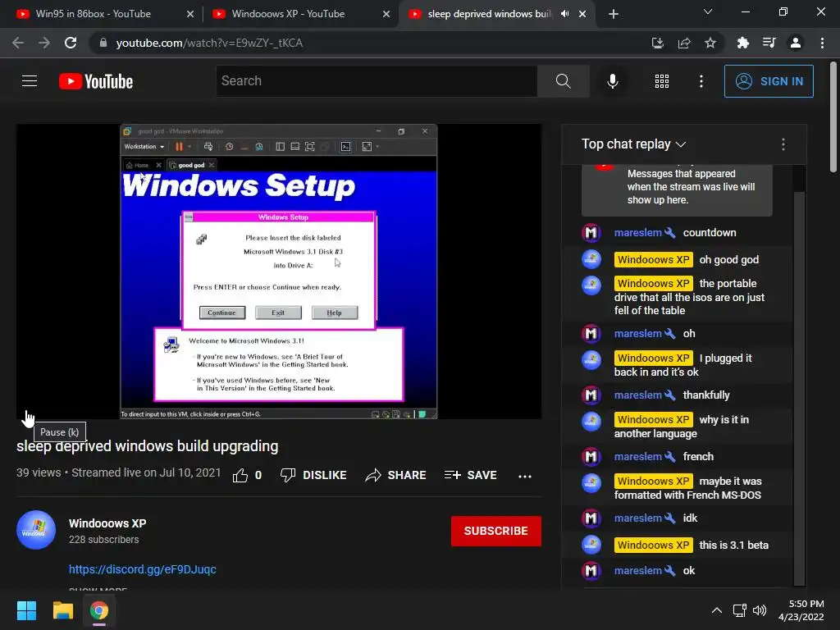Viewport: 840px width, 630px height.
Task: Click Help in Windows Setup dialog
Action: [x=335, y=313]
